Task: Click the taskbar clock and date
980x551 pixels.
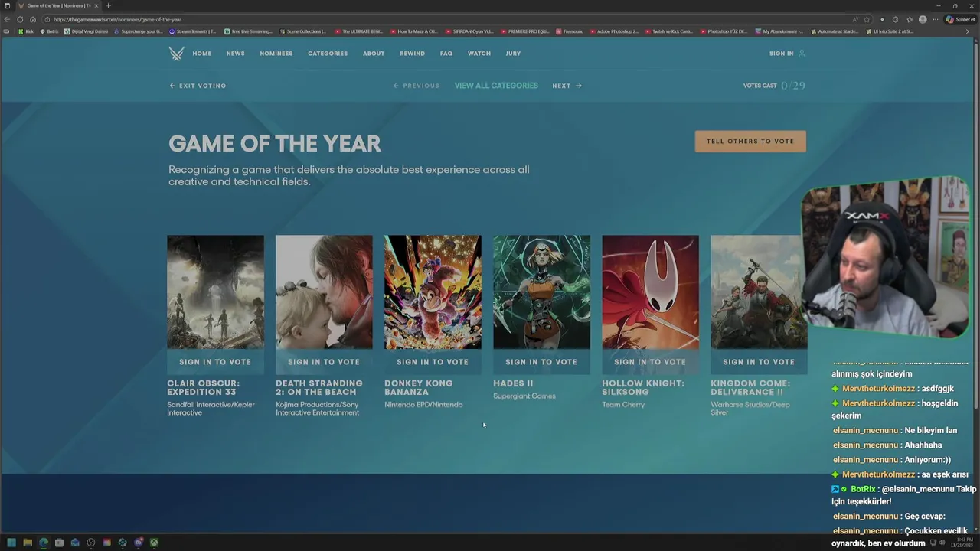Action: click(x=962, y=543)
